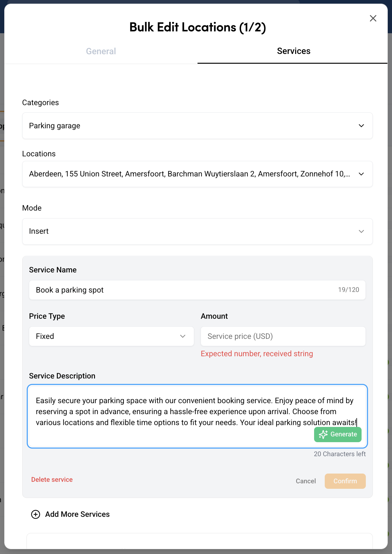This screenshot has width=392, height=554.
Task: Click the Service Name label
Action: pyautogui.click(x=53, y=270)
